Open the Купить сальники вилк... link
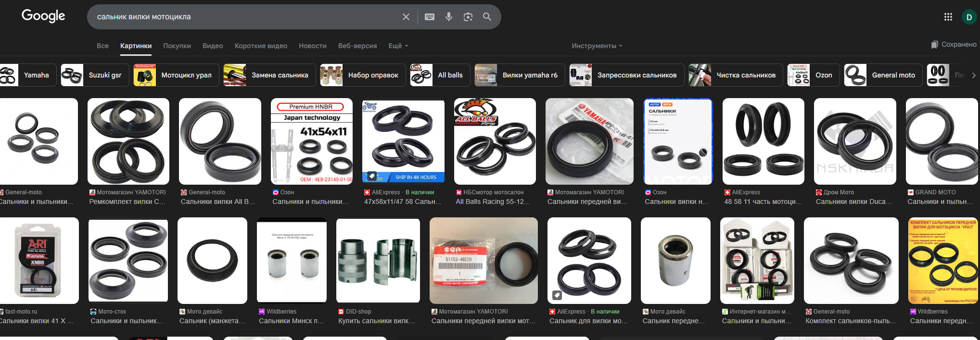This screenshot has width=980, height=340. (376, 321)
